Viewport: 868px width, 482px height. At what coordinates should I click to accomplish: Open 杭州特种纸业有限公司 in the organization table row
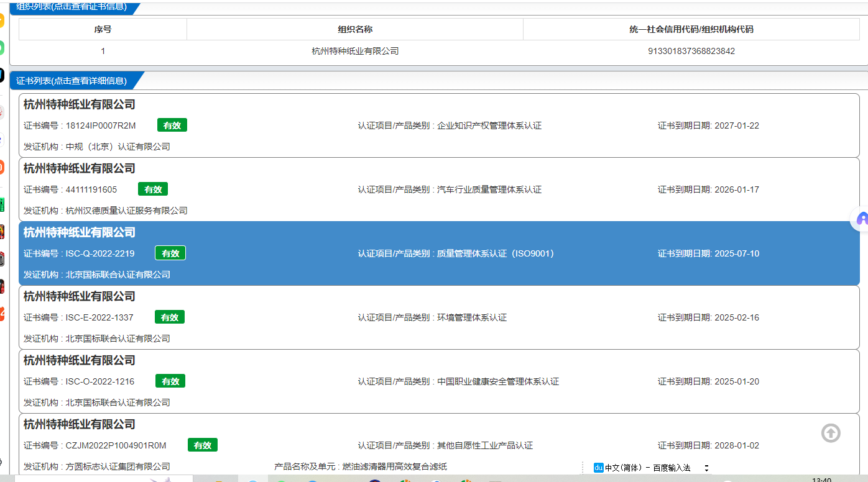coord(355,51)
